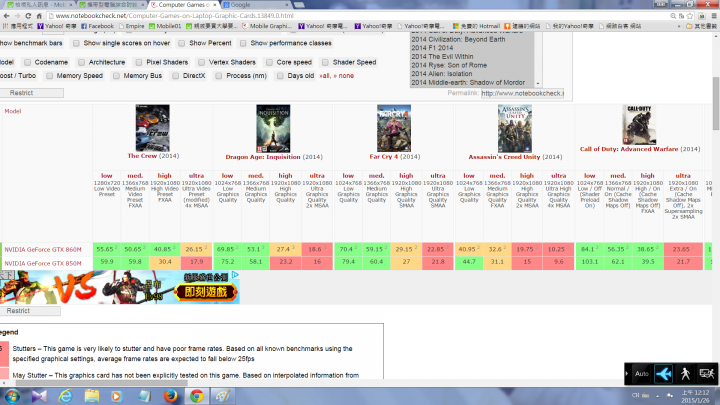Select 2014 The Evil Within in list

coord(442,56)
